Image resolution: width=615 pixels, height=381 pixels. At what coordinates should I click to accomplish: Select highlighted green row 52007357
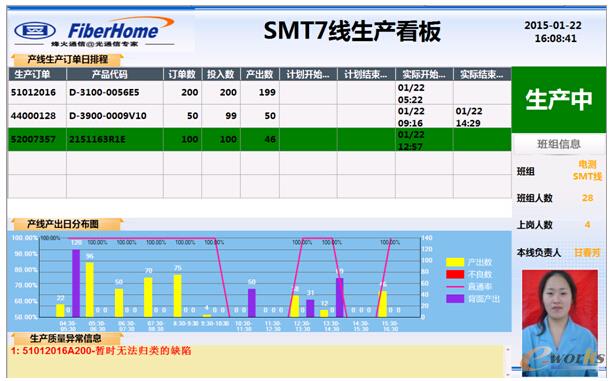tap(260, 139)
